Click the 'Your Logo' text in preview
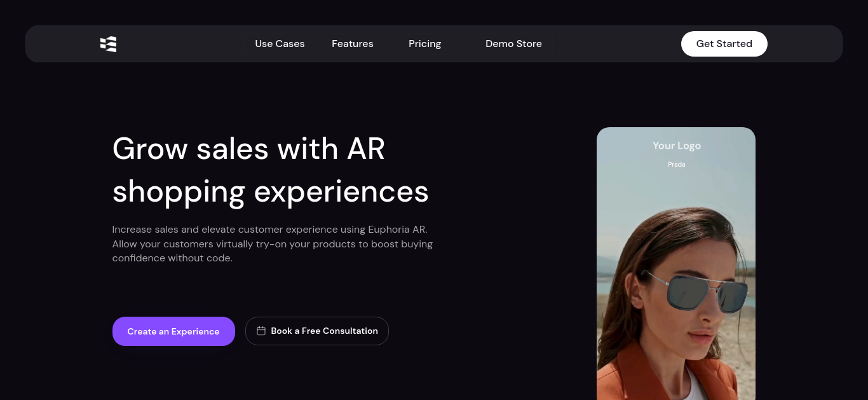868x400 pixels. 677,146
